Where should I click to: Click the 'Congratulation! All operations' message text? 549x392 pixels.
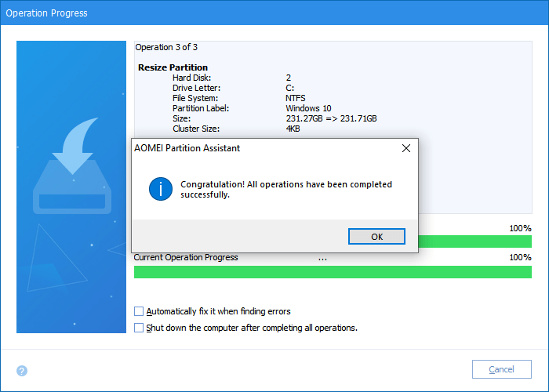(x=286, y=190)
